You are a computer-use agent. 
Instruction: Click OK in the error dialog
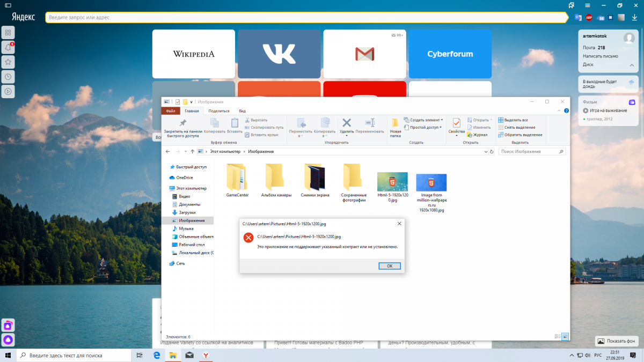[x=389, y=266]
